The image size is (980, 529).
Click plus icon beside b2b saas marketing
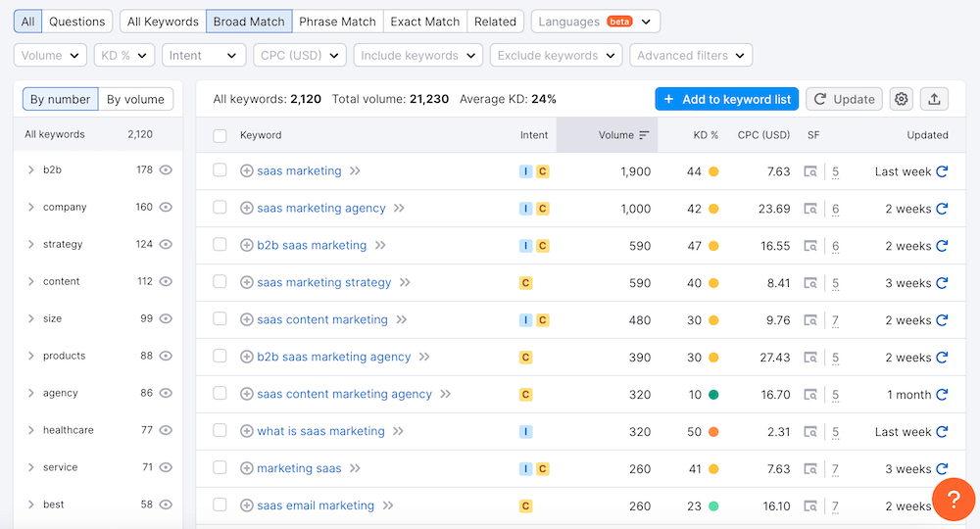point(247,246)
